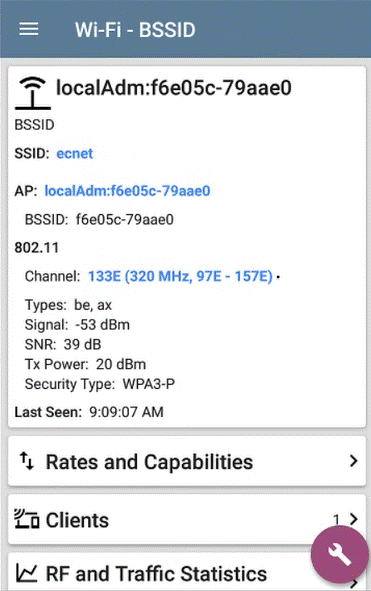The height and width of the screenshot is (591, 371).
Task: Click the RF statistics chart icon
Action: [x=26, y=573]
